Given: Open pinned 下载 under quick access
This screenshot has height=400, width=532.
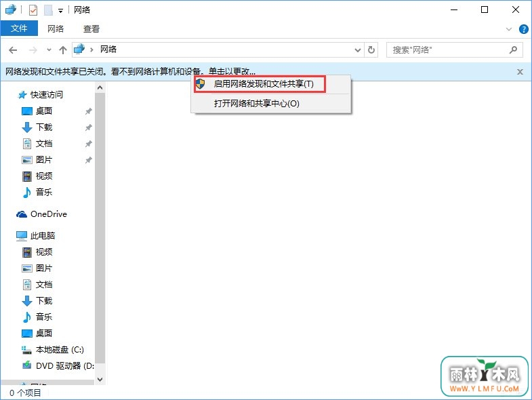Looking at the screenshot, I should 44,127.
